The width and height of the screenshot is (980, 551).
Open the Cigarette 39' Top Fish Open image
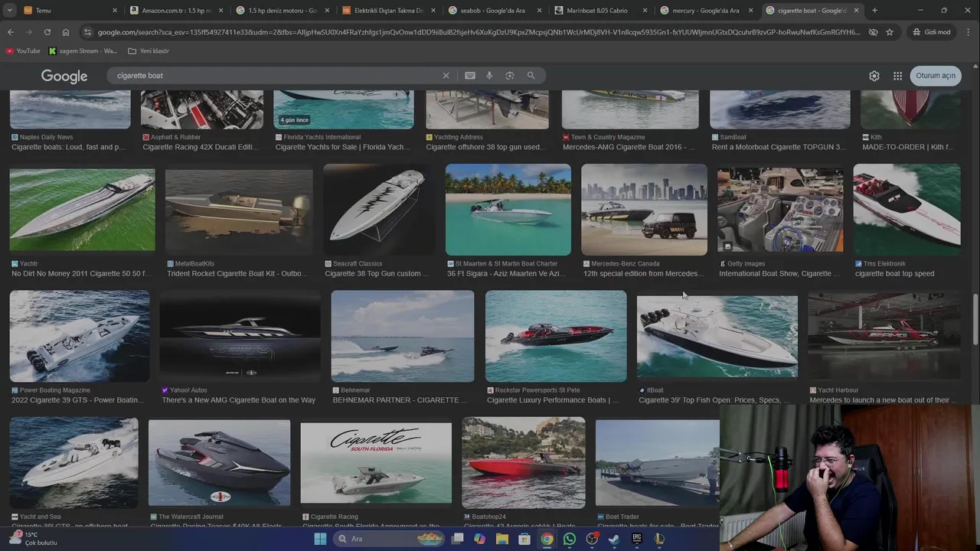point(717,337)
